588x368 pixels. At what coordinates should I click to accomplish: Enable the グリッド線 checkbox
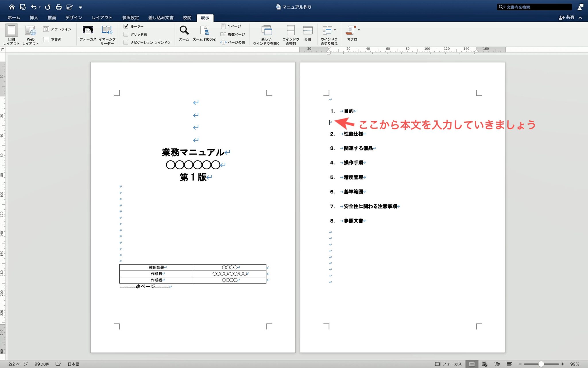[x=126, y=34]
